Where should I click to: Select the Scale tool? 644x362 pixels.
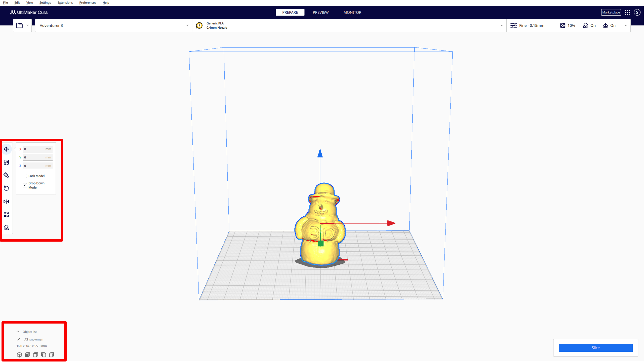[6, 162]
